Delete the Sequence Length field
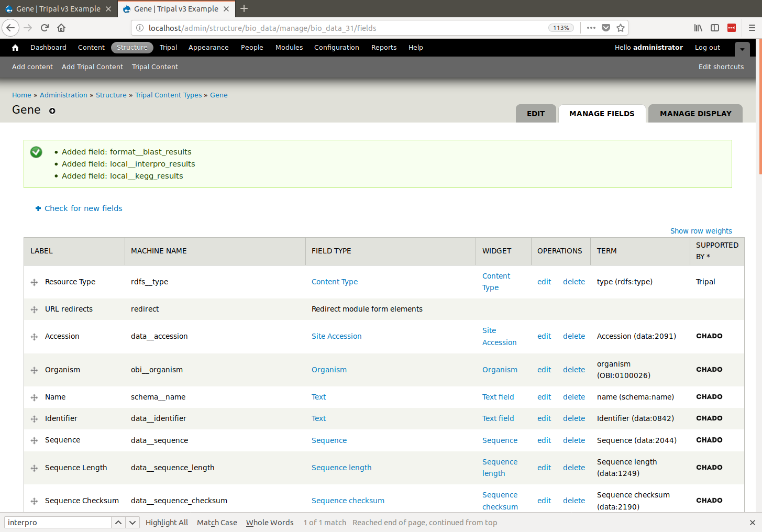This screenshot has height=532, width=762. (573, 468)
